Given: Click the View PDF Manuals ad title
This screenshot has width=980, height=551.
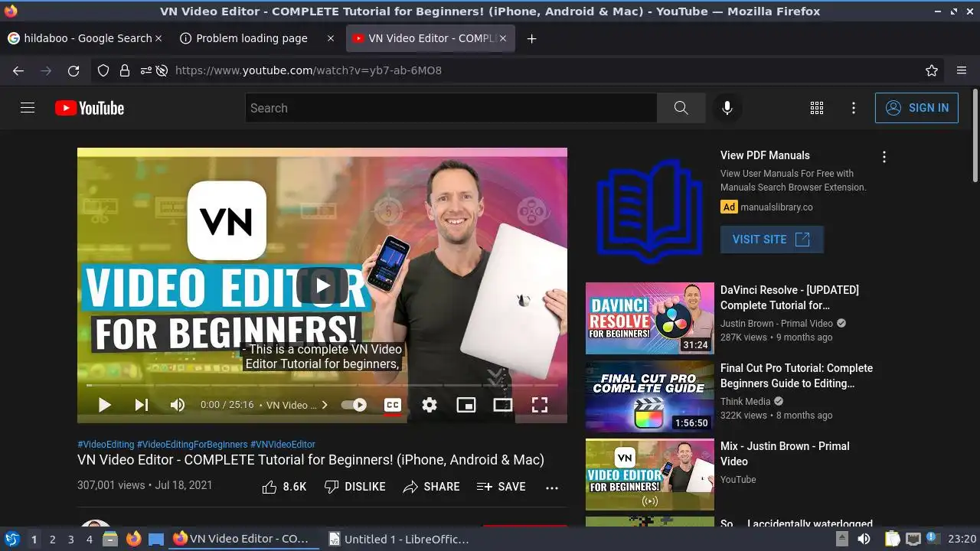Looking at the screenshot, I should coord(765,155).
